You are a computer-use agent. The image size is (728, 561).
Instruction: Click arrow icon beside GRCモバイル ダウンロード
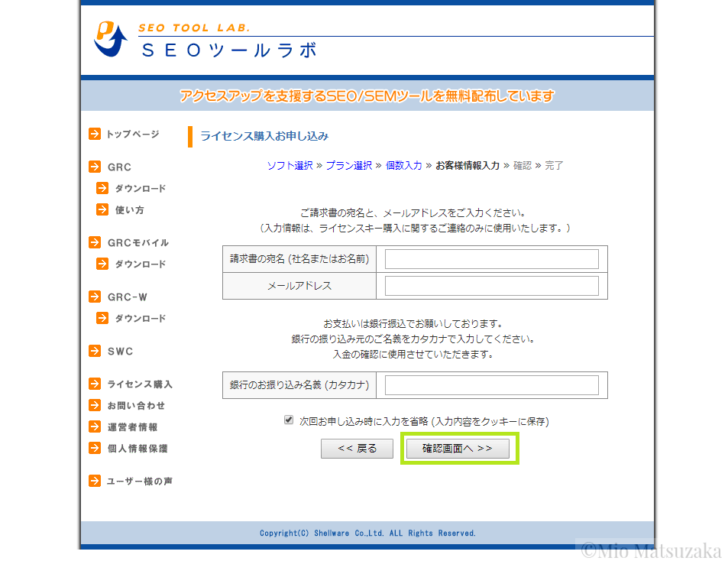(x=102, y=264)
